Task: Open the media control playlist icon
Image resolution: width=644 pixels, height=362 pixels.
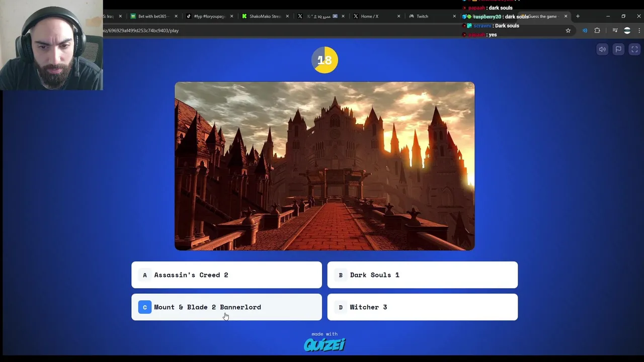Action: click(x=615, y=31)
